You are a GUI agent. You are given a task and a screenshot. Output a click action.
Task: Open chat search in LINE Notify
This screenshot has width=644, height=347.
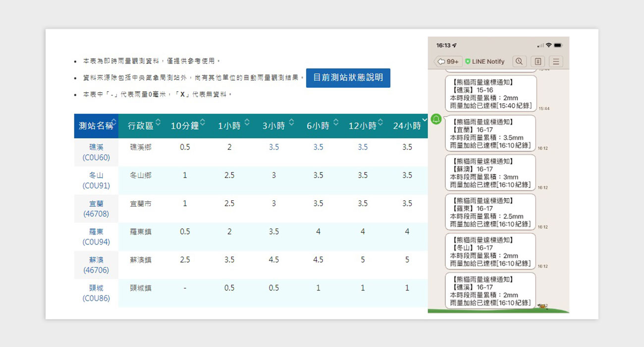point(519,61)
